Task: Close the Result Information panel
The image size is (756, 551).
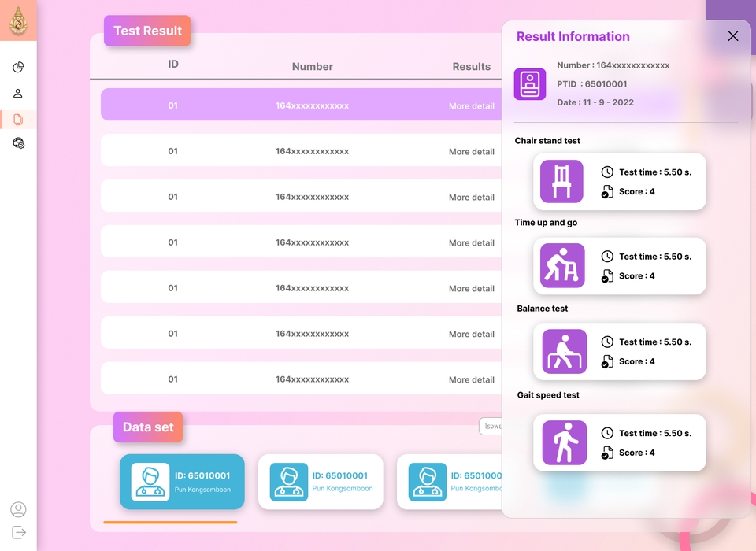Action: click(x=733, y=36)
